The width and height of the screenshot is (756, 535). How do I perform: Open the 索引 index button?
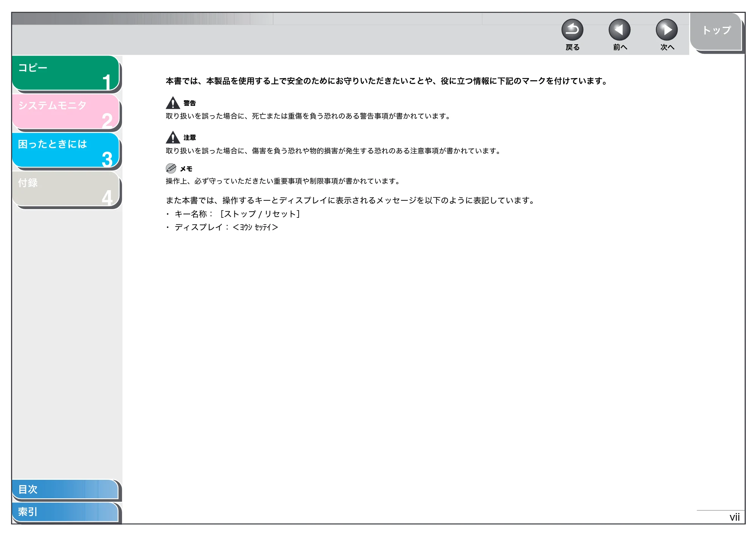pos(65,512)
